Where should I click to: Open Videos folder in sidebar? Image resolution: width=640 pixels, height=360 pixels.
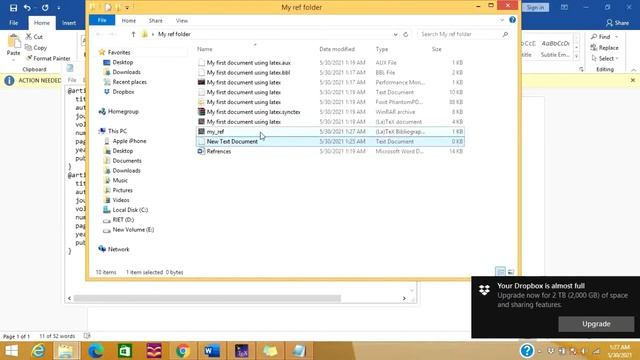click(121, 200)
